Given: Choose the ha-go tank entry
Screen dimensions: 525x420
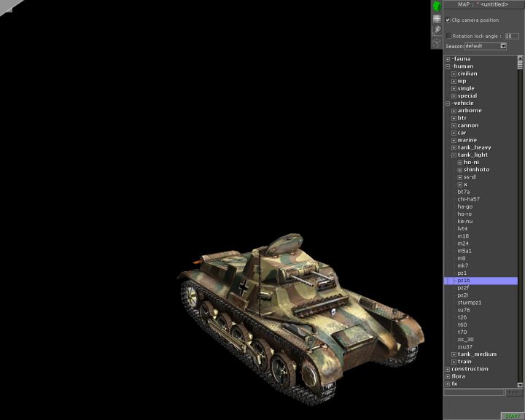Looking at the screenshot, I should [x=464, y=206].
